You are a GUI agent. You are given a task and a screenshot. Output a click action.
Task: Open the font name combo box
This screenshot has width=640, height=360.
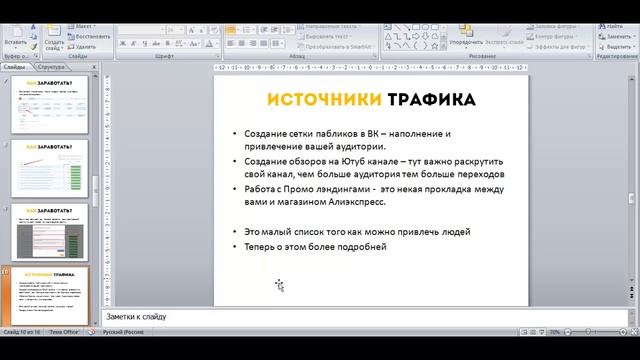click(x=141, y=30)
